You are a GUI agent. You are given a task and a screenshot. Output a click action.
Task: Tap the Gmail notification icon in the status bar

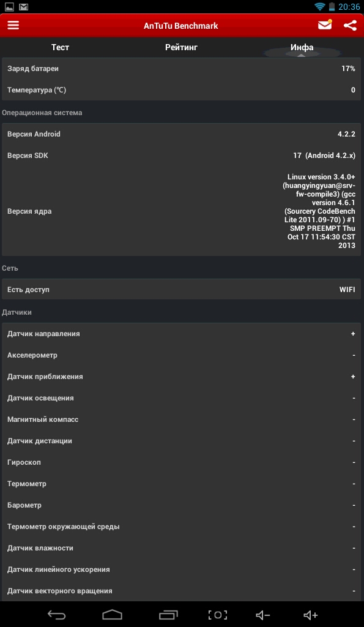pyautogui.click(x=24, y=7)
